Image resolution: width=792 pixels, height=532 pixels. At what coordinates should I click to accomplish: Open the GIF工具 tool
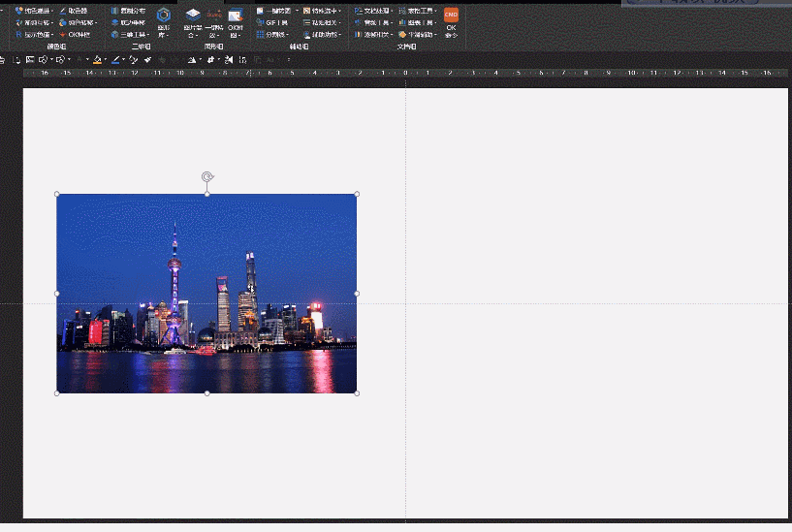pyautogui.click(x=275, y=22)
